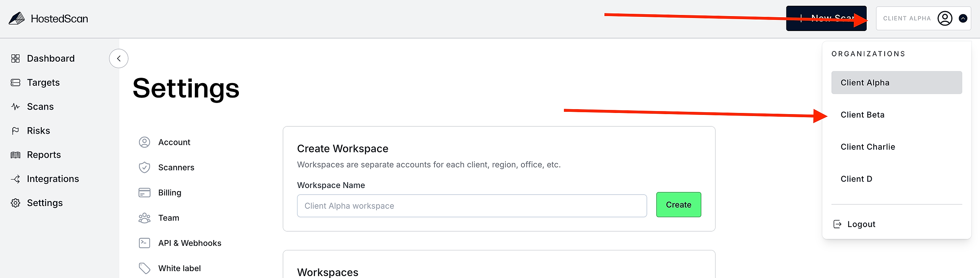Open Dashboard via its grid icon

[x=15, y=59]
